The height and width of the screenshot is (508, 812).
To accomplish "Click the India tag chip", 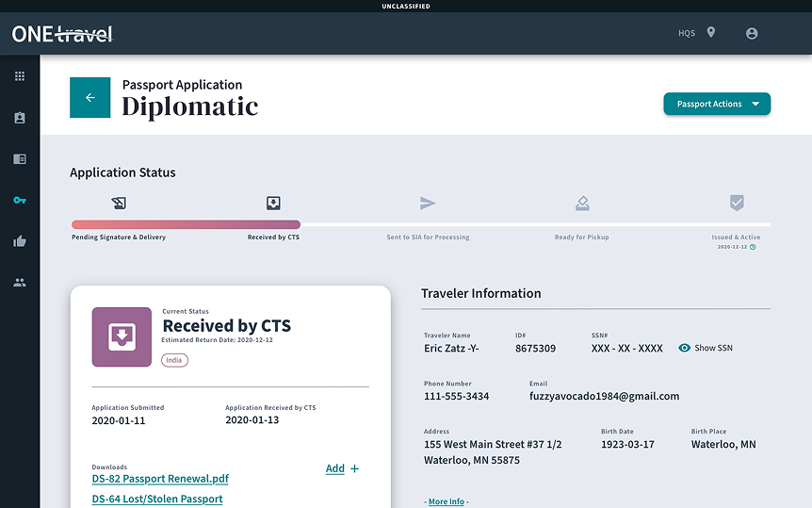I will point(173,360).
